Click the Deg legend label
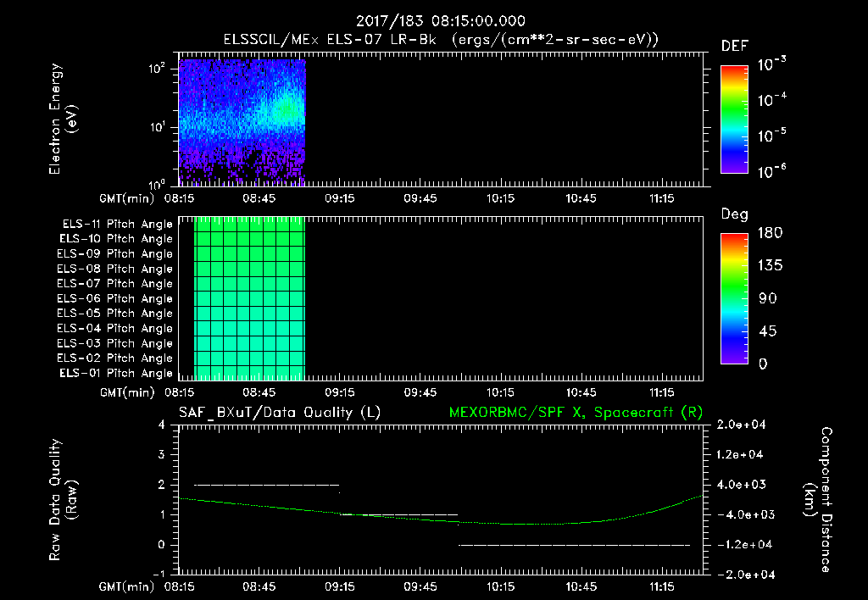The image size is (868, 600). click(x=734, y=214)
